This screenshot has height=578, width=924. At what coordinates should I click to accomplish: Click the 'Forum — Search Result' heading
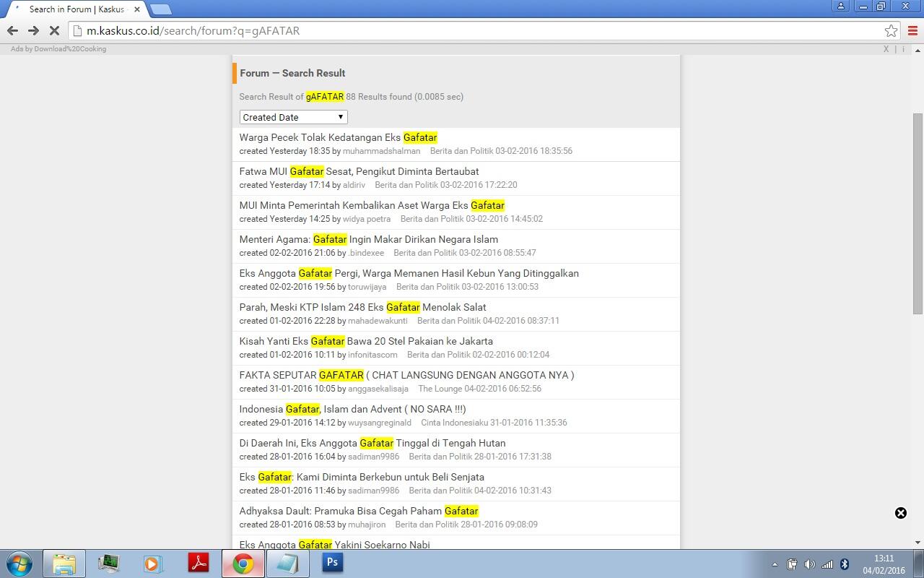292,73
